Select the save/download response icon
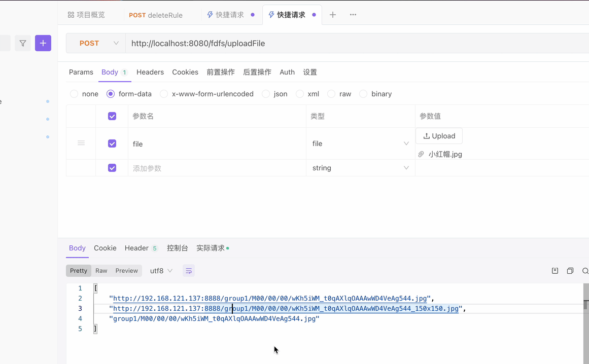 pyautogui.click(x=555, y=271)
